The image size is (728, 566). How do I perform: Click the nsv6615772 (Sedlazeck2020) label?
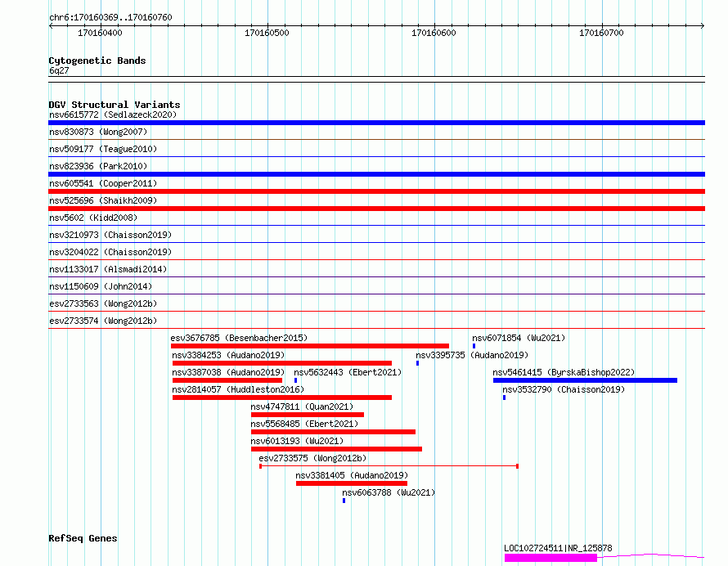113,115
